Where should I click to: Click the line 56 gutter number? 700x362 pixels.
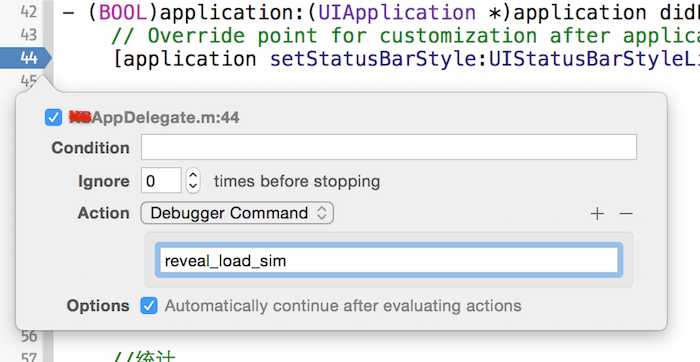29,336
